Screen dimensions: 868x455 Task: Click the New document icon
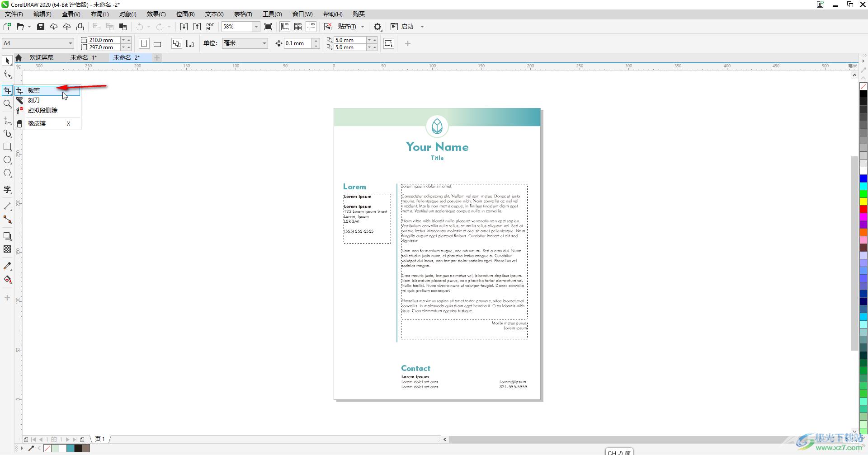tap(7, 27)
